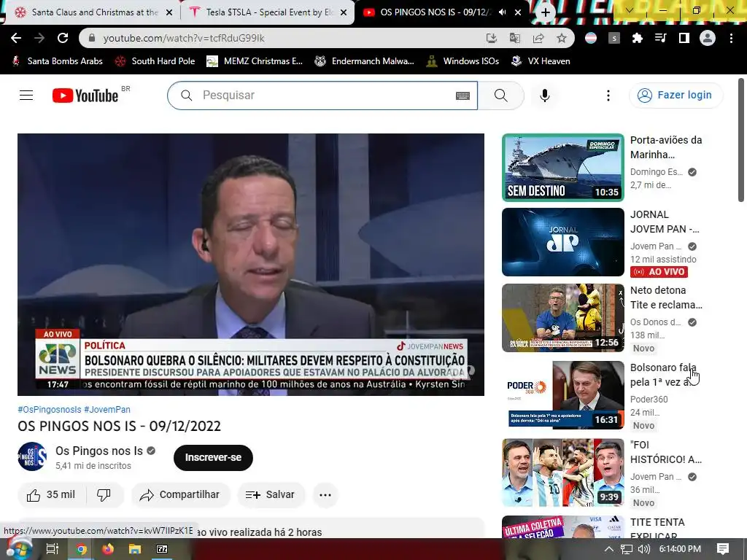Open Firefox from the taskbar
Viewport: 747px width, 560px height.
(x=108, y=549)
